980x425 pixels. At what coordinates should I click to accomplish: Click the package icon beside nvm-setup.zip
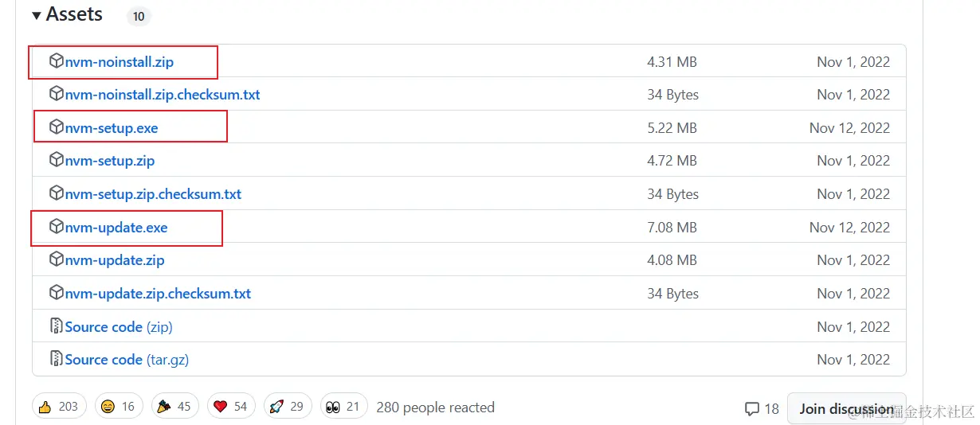[56, 160]
